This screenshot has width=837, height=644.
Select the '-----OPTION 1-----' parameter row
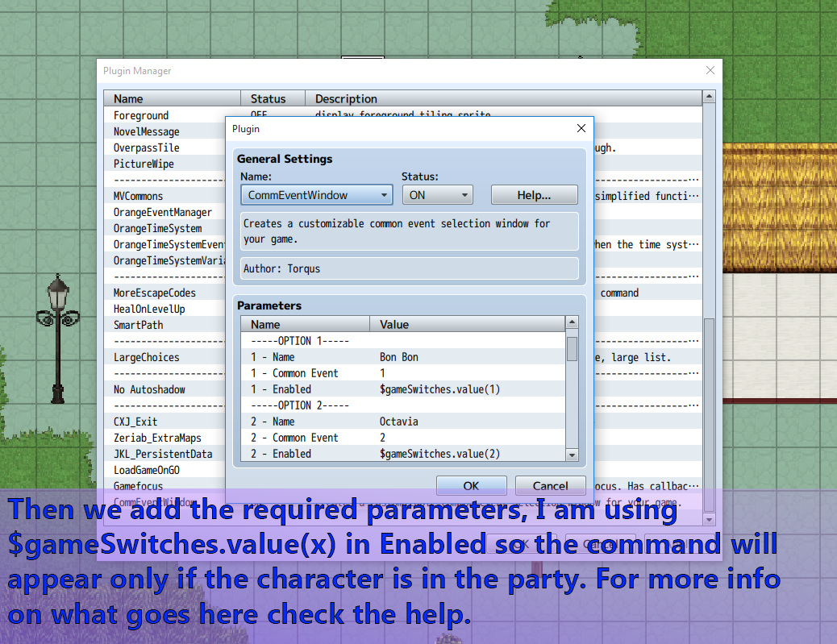coord(403,340)
